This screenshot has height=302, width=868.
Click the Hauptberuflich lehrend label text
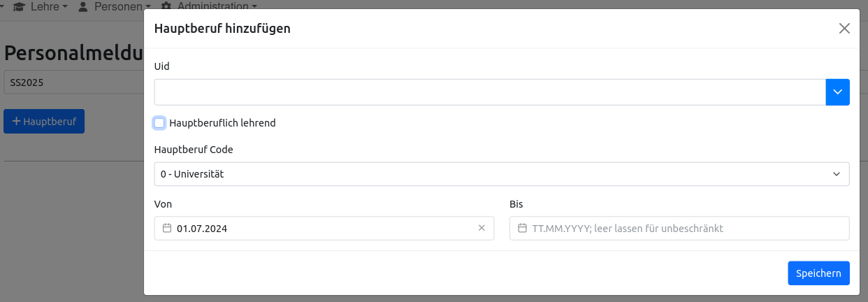point(222,123)
